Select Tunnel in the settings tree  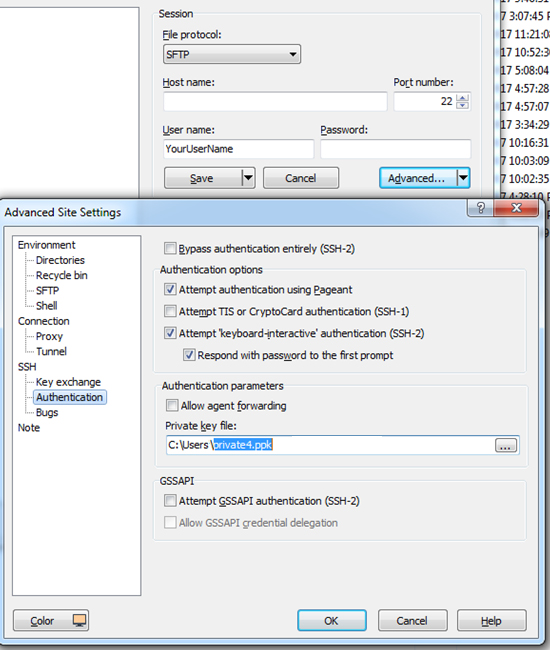coord(51,352)
